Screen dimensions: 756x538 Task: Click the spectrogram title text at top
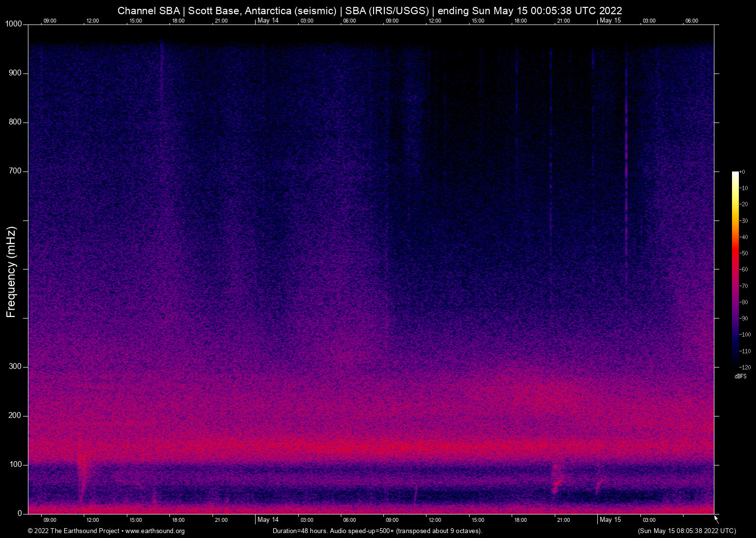point(370,11)
